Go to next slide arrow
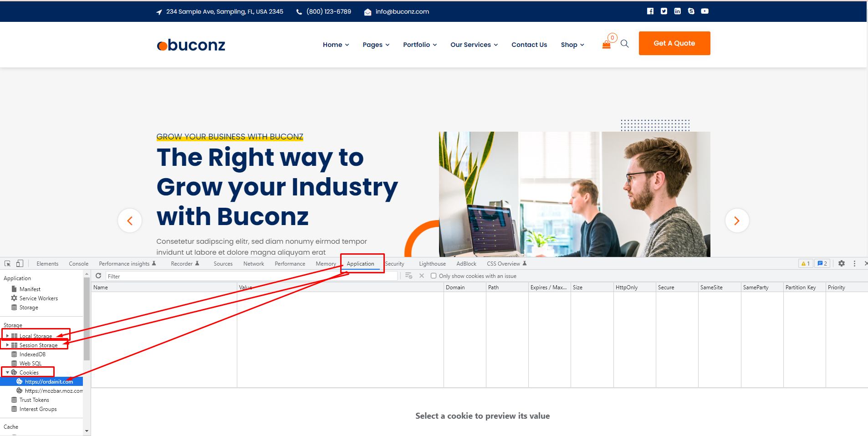 click(737, 221)
